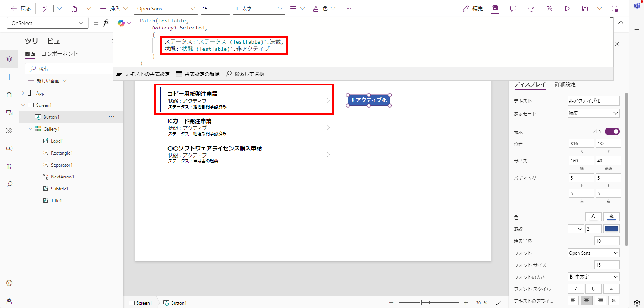Toggle italic font style button
644x308 pixels.
(x=575, y=289)
